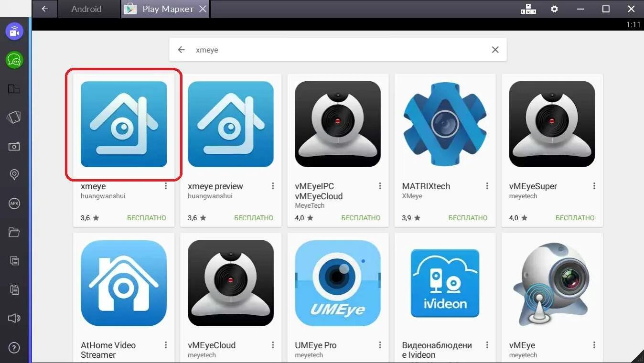The height and width of the screenshot is (363, 644).
Task: Click the emulator back arrow button
Action: click(x=45, y=9)
